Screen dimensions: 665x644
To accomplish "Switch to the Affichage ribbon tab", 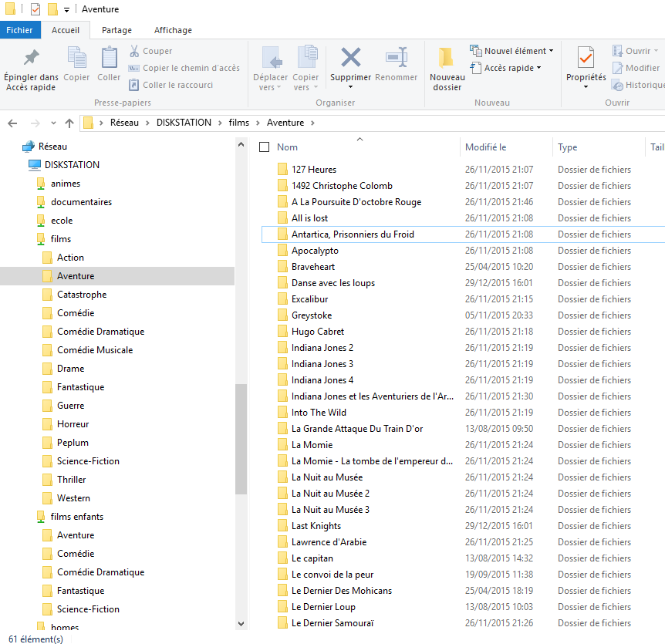I will point(173,30).
